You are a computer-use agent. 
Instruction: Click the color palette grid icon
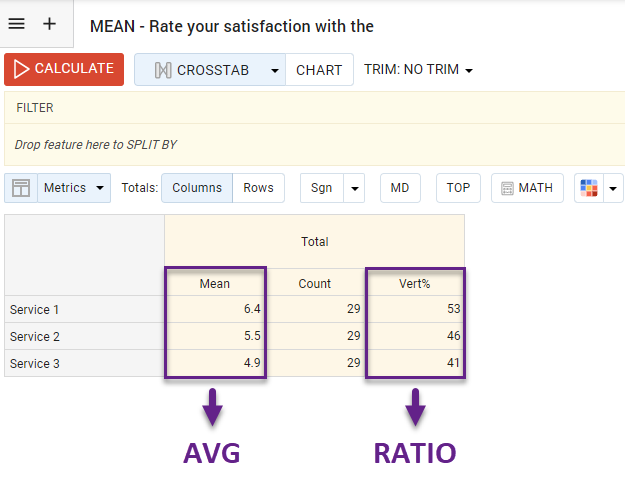click(x=589, y=188)
